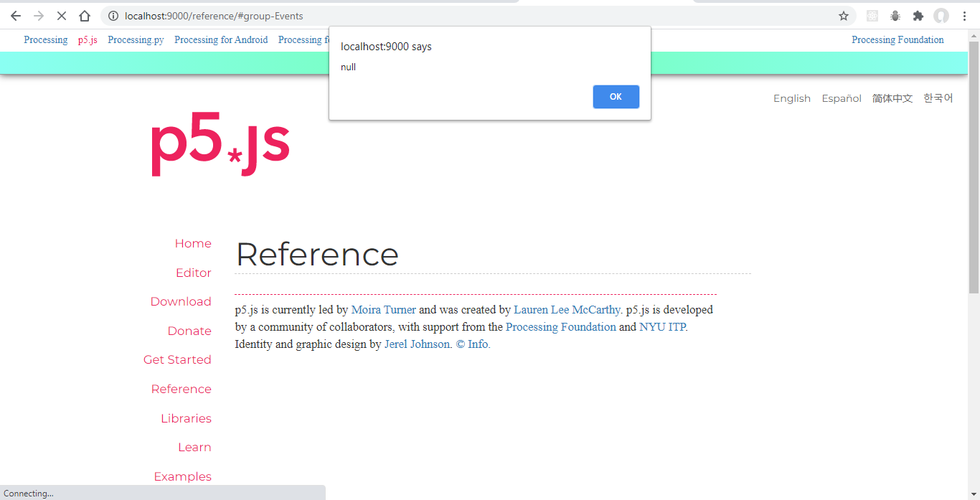Open Donate in the sidebar
The image size is (980, 500).
pyautogui.click(x=189, y=331)
